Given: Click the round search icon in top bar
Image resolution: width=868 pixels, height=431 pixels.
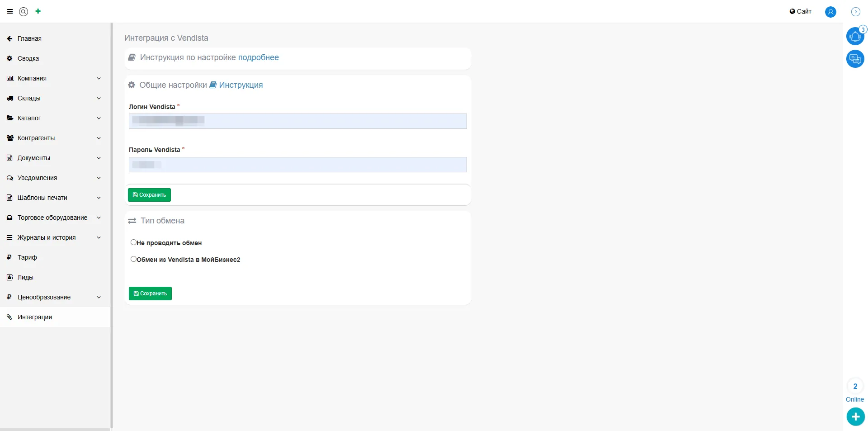Looking at the screenshot, I should 24,12.
